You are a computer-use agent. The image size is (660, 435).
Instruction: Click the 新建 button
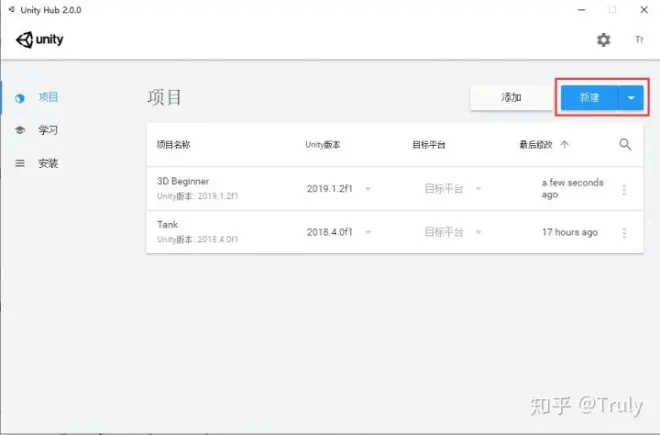click(x=589, y=98)
